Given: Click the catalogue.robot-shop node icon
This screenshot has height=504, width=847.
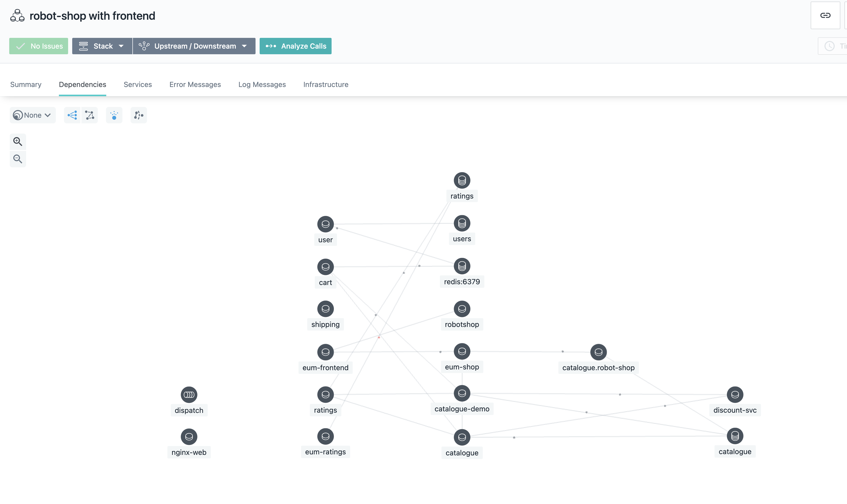Looking at the screenshot, I should point(598,352).
